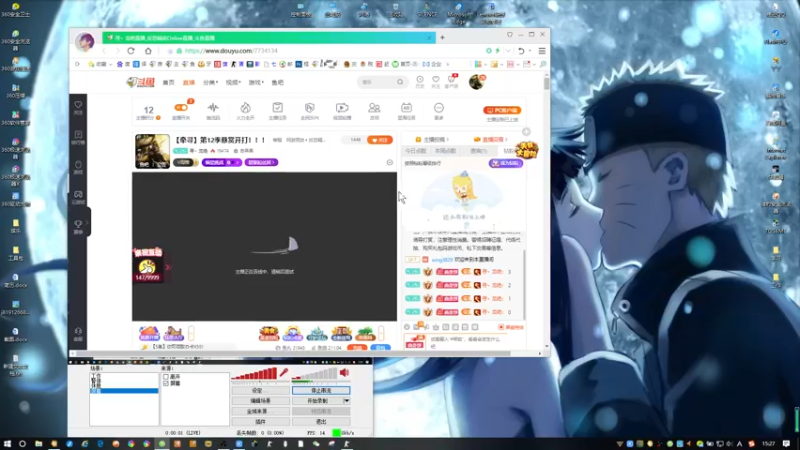The image size is (800, 450).
Task: Click the streamer avatar thumbnail beside room title
Action: (152, 151)
